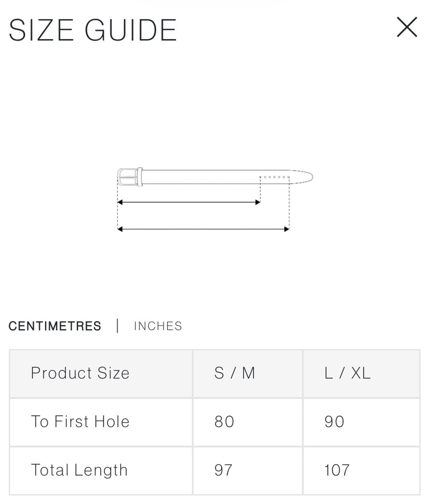This screenshot has height=504, width=425.
Task: Click the upper measurement arrow line
Action: pos(189,202)
